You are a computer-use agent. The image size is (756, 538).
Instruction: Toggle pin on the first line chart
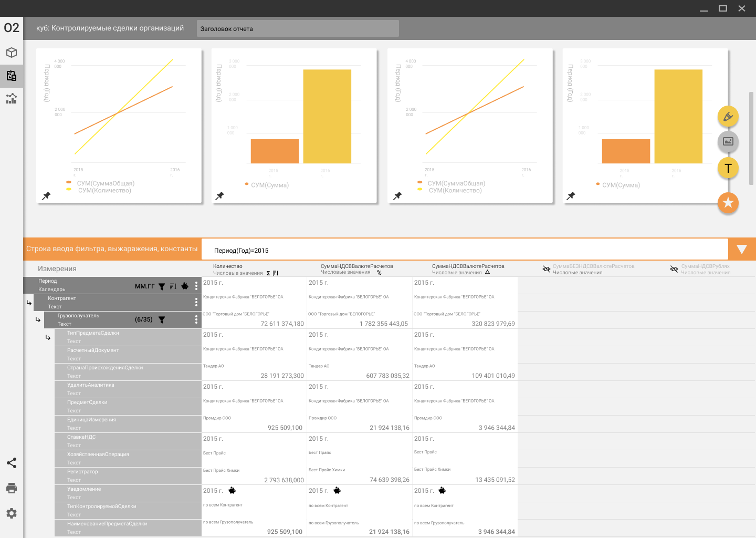[46, 196]
